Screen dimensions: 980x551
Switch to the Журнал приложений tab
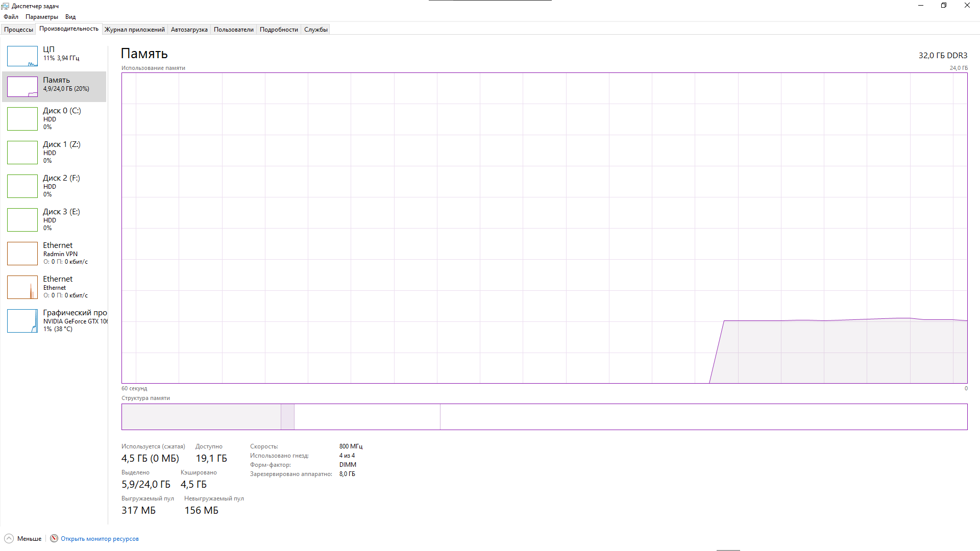click(135, 30)
